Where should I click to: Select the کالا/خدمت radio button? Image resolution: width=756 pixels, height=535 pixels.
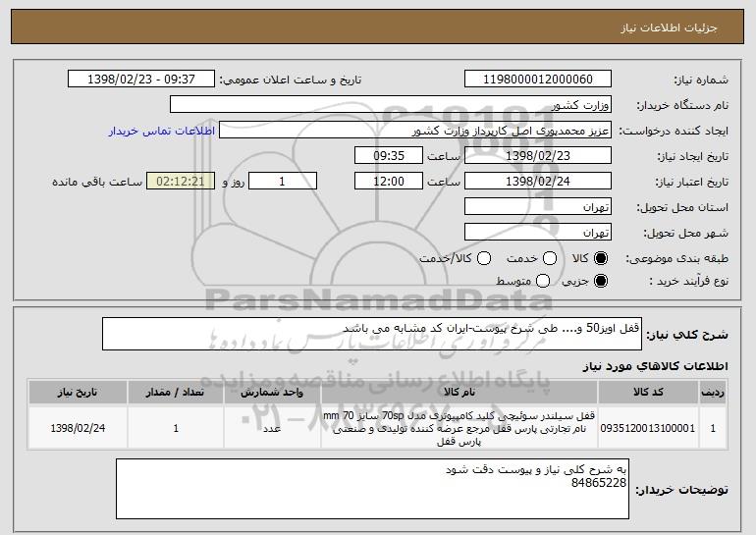tap(484, 259)
